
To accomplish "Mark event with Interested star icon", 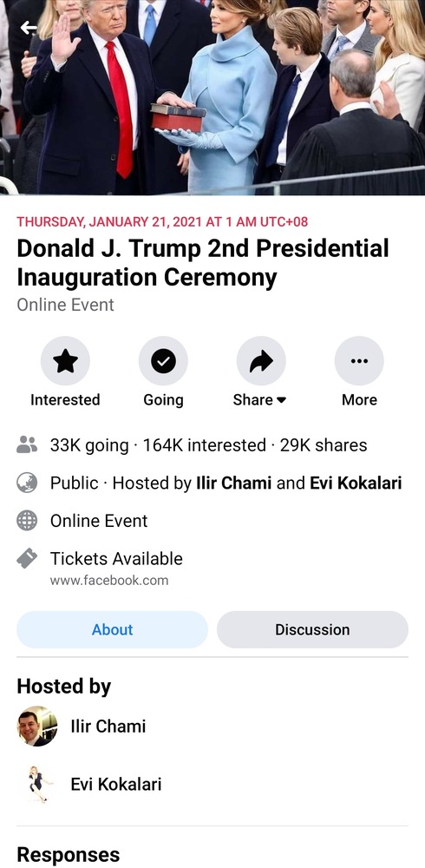I will pos(65,361).
